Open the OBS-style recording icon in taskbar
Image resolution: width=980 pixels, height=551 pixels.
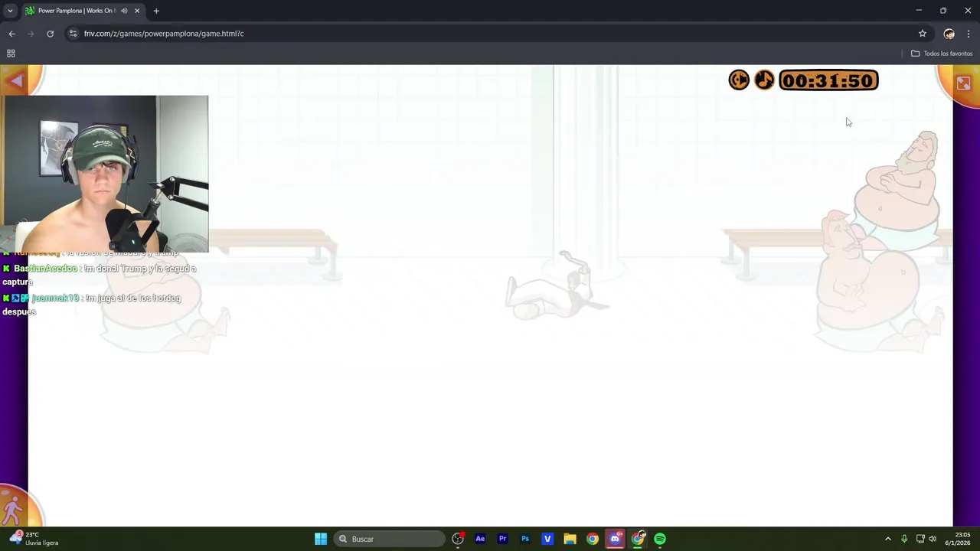click(458, 539)
